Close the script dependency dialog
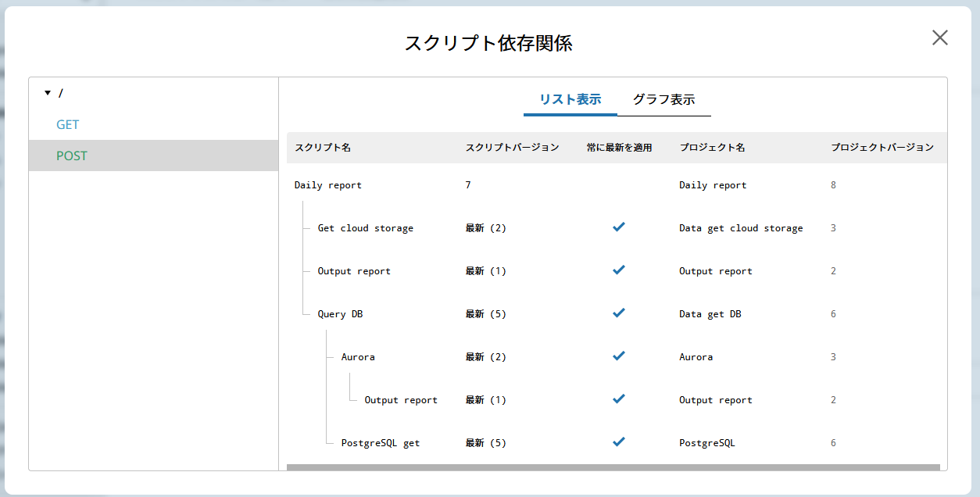This screenshot has height=497, width=980. pos(939,38)
